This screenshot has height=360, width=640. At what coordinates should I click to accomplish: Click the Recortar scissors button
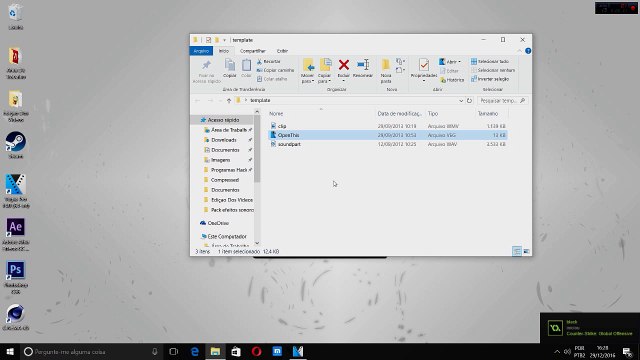[269, 61]
